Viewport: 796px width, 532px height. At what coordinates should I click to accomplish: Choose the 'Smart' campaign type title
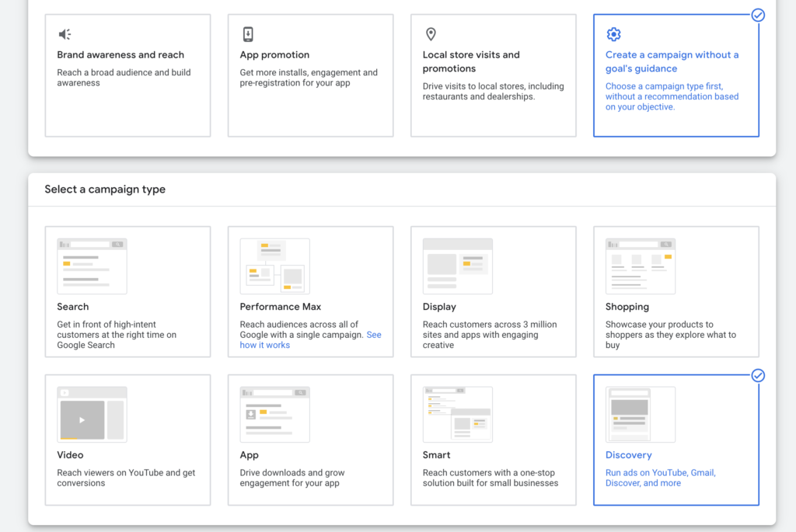click(x=436, y=455)
